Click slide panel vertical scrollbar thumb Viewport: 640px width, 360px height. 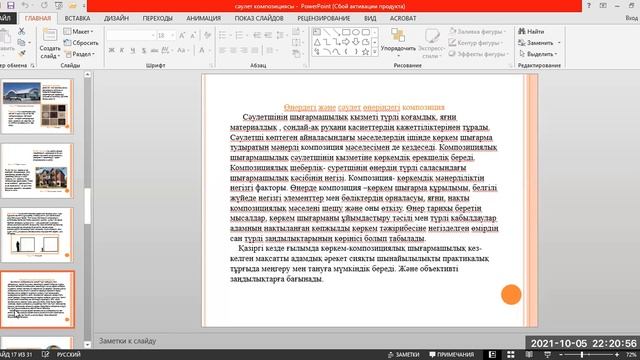pos(87,206)
